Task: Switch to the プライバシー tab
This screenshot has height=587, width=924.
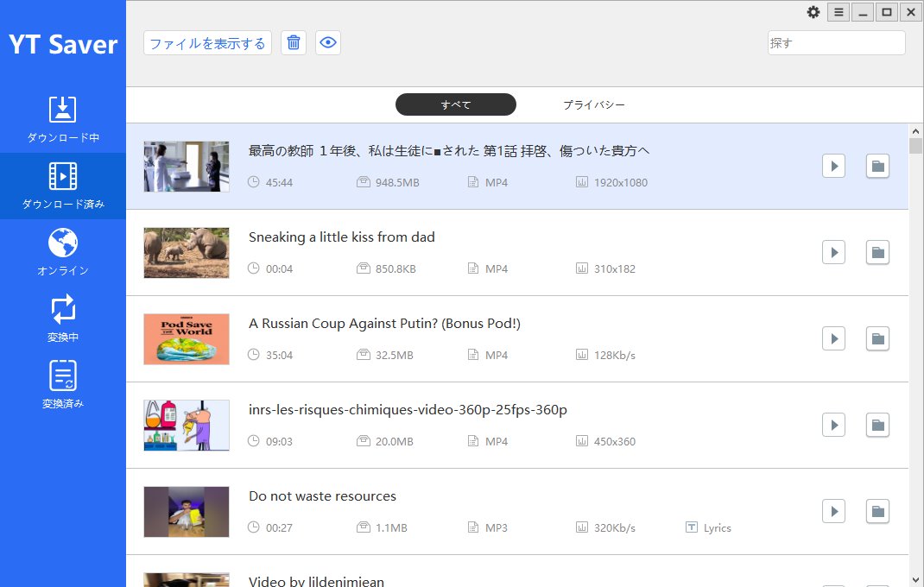Action: pos(594,104)
